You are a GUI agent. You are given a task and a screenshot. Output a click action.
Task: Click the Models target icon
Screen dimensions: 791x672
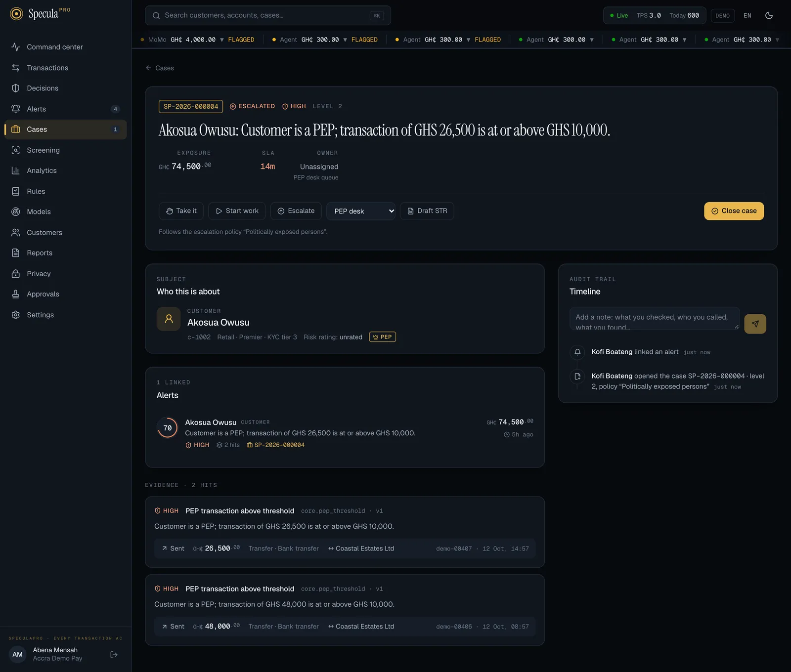pyautogui.click(x=16, y=211)
